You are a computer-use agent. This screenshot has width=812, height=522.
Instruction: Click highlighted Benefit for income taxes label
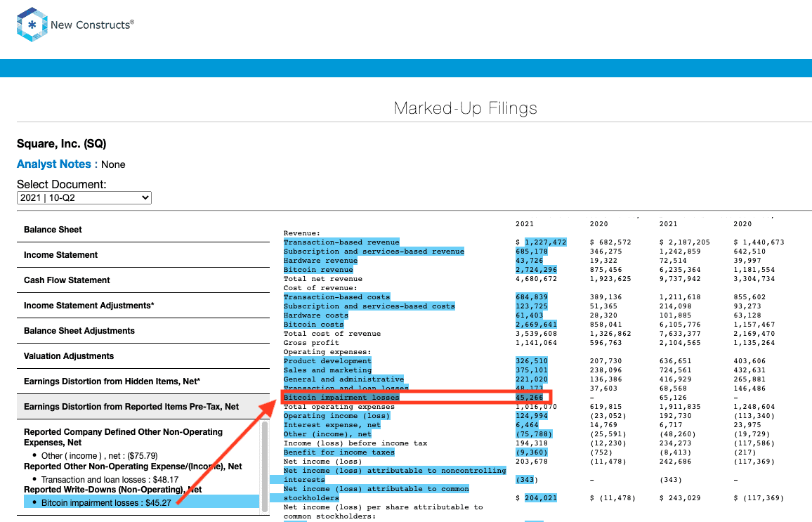coord(339,452)
